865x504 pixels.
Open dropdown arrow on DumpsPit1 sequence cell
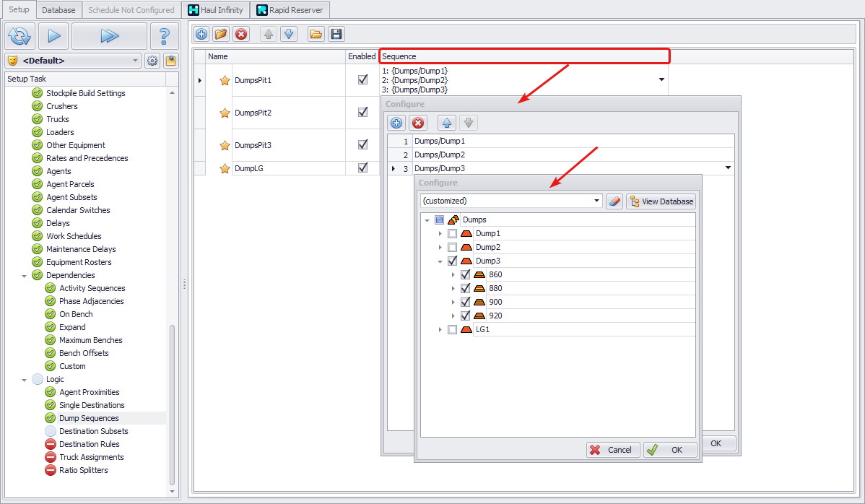[661, 80]
